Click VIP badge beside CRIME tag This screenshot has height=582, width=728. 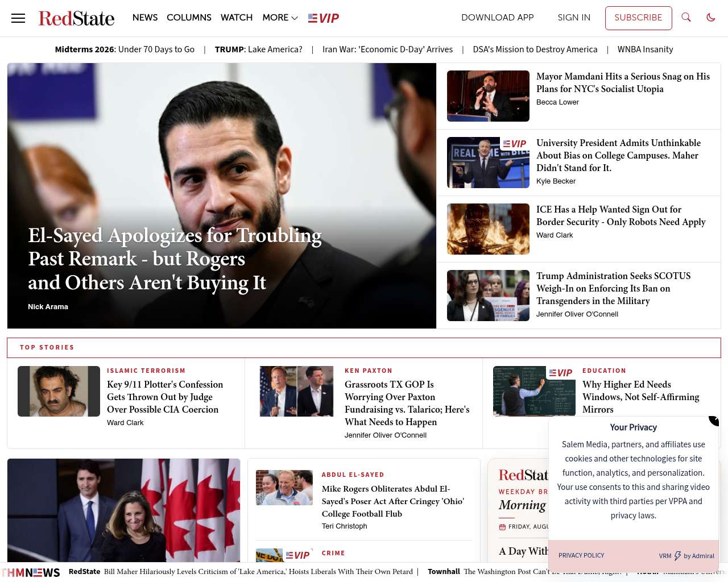tap(298, 555)
